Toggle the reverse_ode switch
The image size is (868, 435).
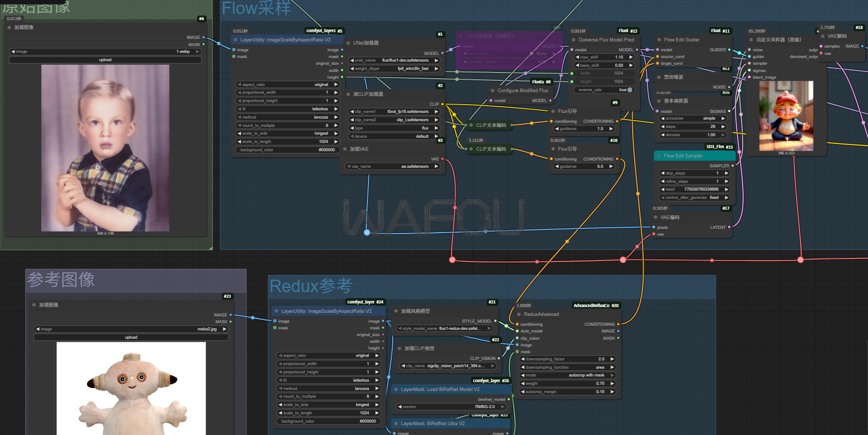tap(630, 90)
